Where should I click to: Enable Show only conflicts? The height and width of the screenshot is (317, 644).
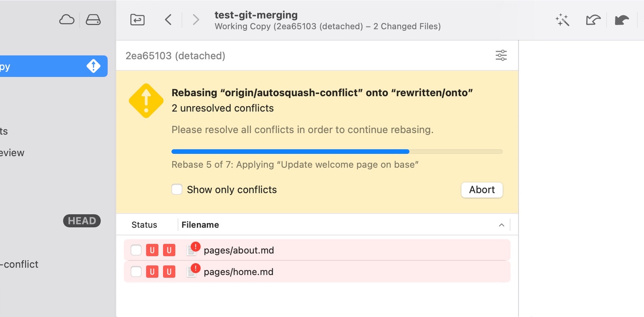[177, 189]
